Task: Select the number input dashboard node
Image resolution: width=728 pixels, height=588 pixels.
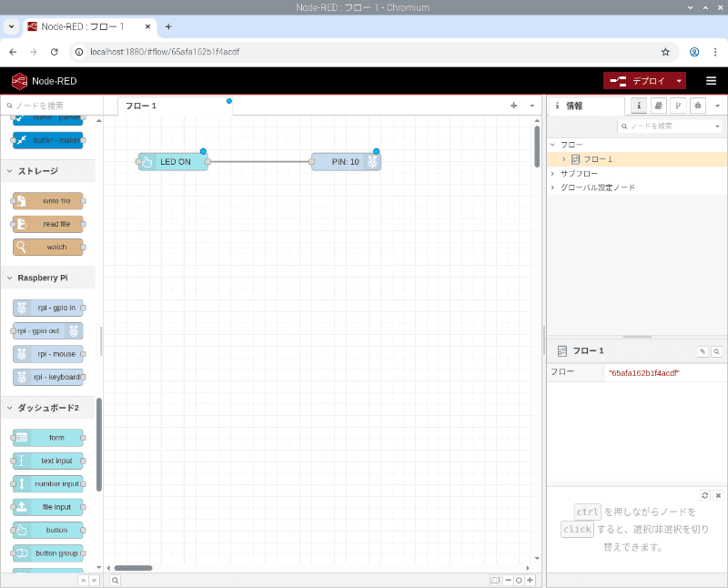Action: point(48,484)
